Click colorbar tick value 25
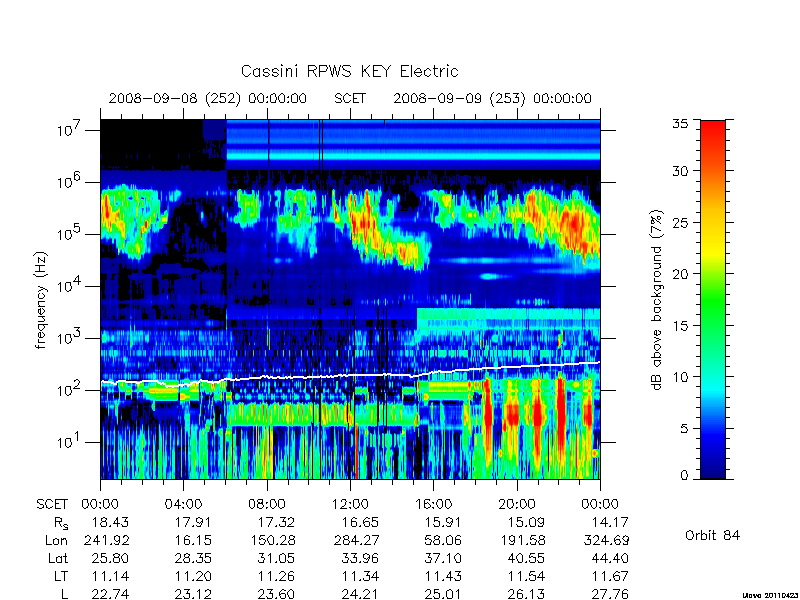This screenshot has height=600, width=800. pos(681,222)
